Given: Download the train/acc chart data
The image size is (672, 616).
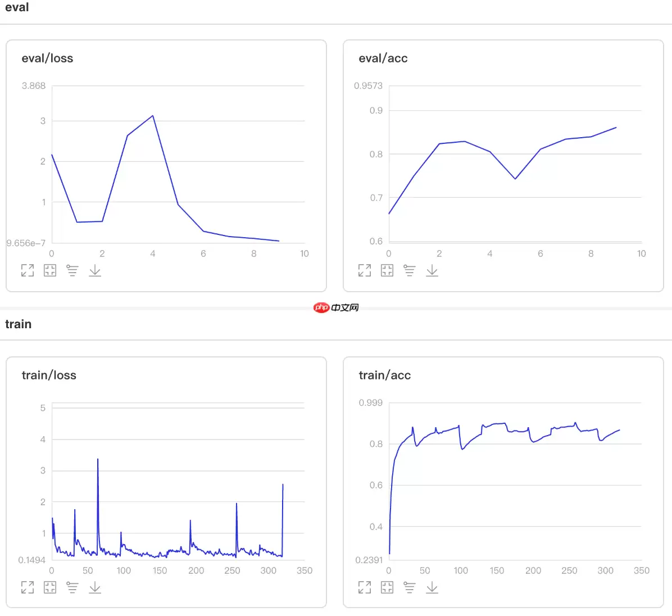Looking at the screenshot, I should click(x=432, y=587).
